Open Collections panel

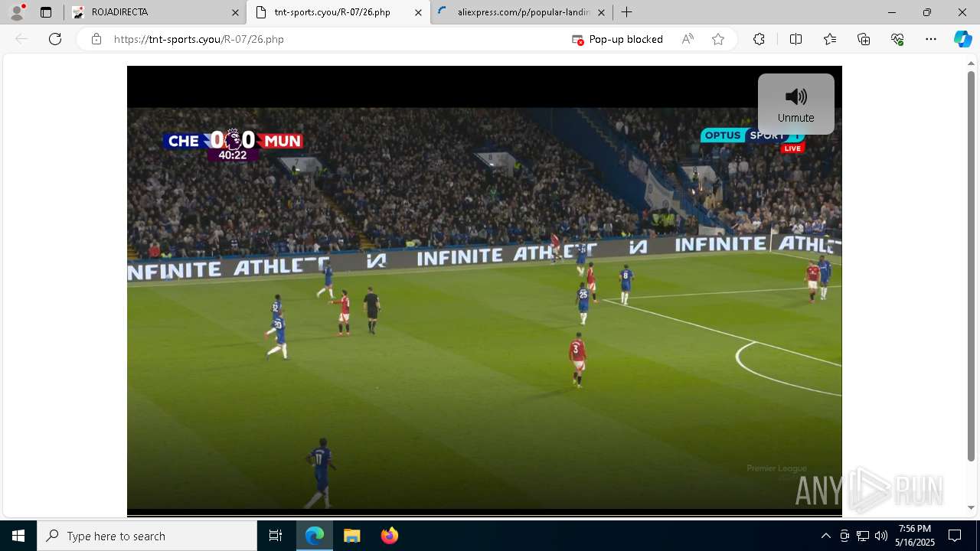[864, 39]
